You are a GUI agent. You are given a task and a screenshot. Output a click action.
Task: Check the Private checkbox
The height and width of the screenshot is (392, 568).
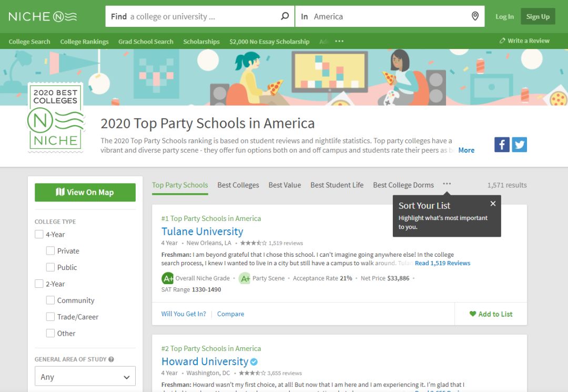(50, 250)
